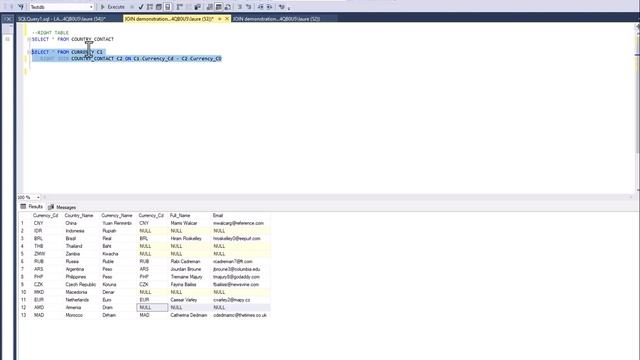
Task: Select the Russia country cell
Action: [81, 262]
